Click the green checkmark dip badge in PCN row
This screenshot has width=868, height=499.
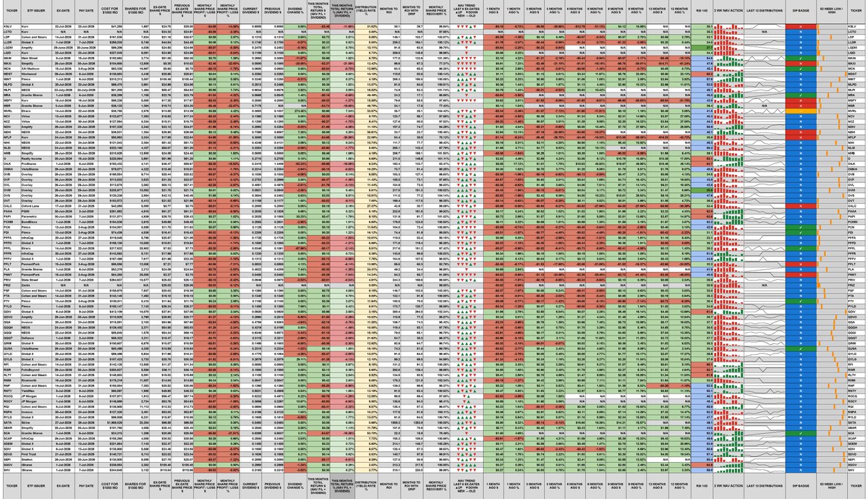[801, 227]
